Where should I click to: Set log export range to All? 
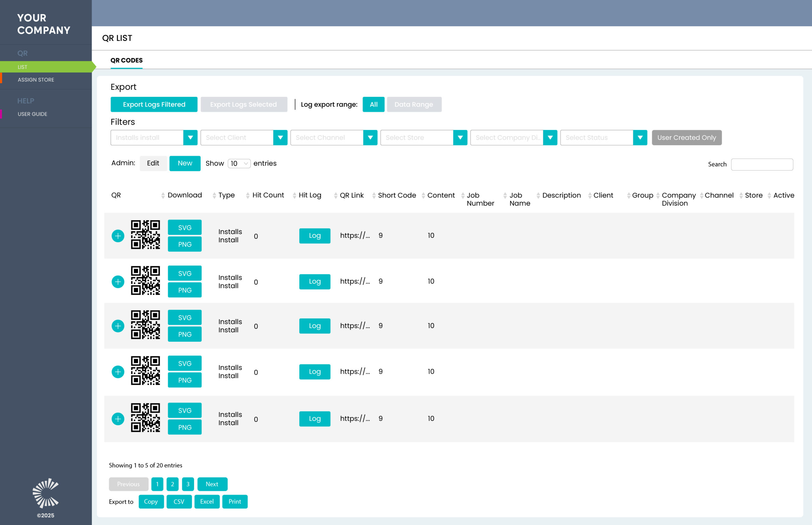(x=374, y=104)
